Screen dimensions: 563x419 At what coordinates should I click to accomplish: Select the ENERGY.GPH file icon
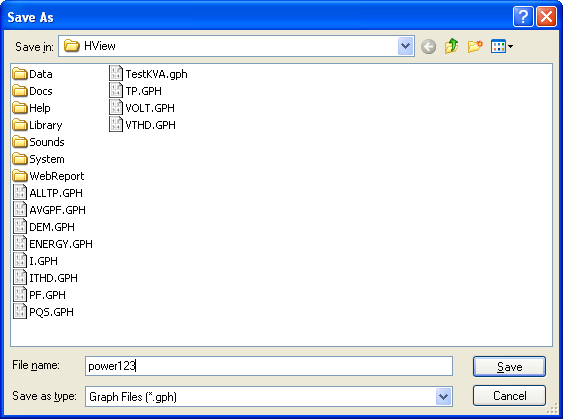[20, 243]
